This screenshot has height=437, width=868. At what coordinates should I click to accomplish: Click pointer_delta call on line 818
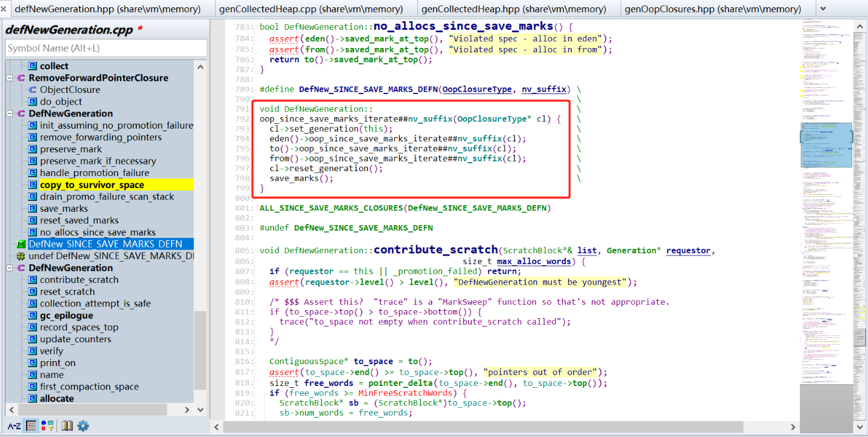pyautogui.click(x=401, y=384)
